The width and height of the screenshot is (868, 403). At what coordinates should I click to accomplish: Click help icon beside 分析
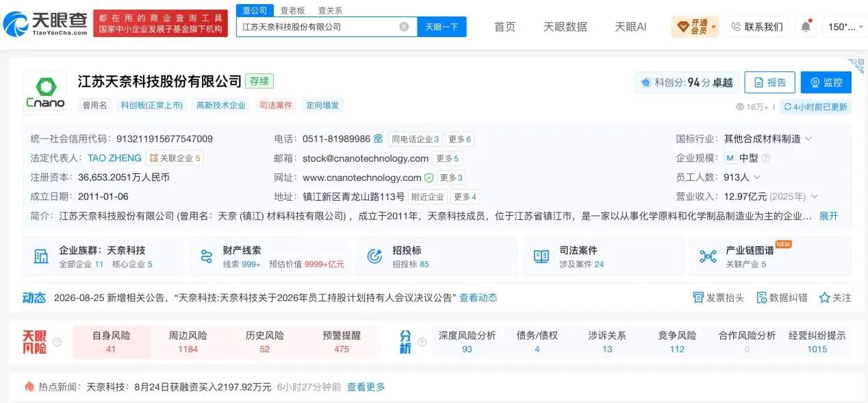point(422,341)
